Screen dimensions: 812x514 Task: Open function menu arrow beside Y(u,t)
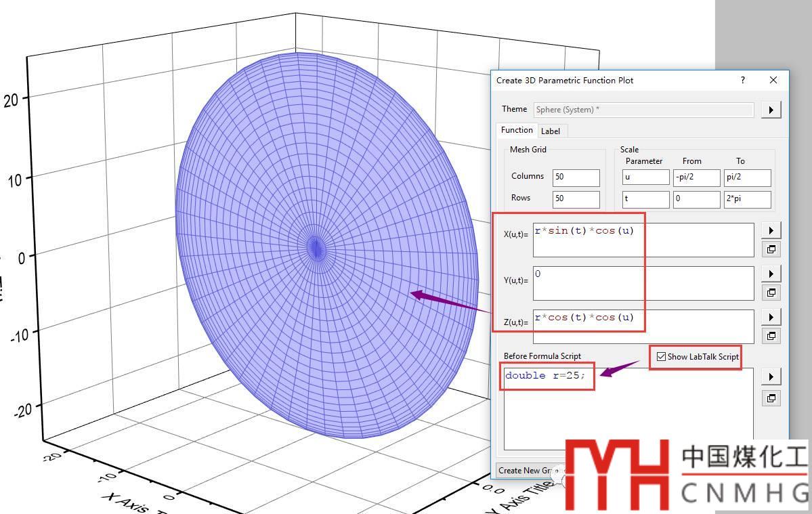point(771,274)
